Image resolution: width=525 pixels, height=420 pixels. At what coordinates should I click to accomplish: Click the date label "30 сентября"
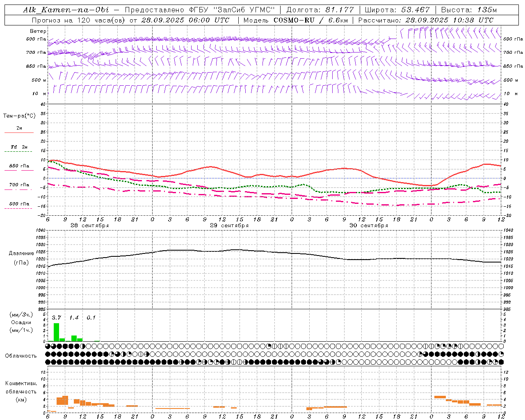point(369,226)
